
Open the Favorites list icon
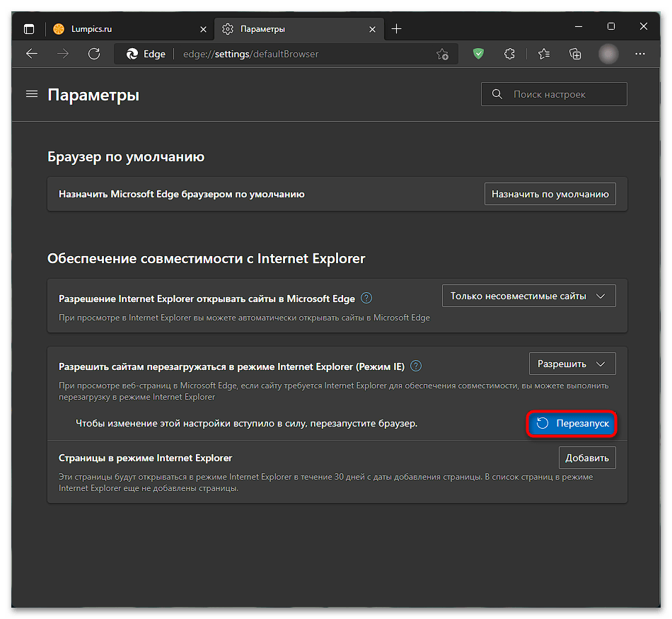point(544,54)
